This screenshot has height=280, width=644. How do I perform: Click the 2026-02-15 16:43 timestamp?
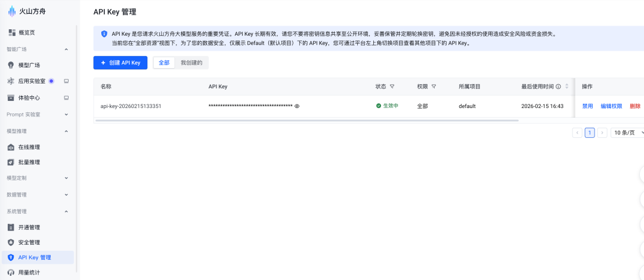[542, 106]
